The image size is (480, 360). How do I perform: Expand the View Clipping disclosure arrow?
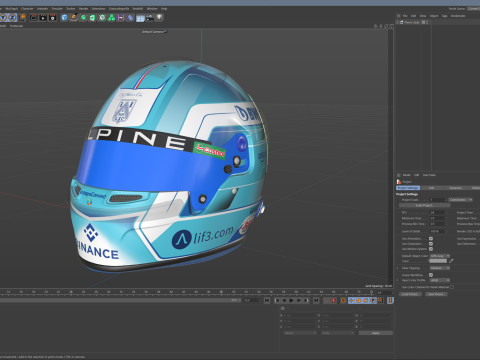pyautogui.click(x=398, y=268)
